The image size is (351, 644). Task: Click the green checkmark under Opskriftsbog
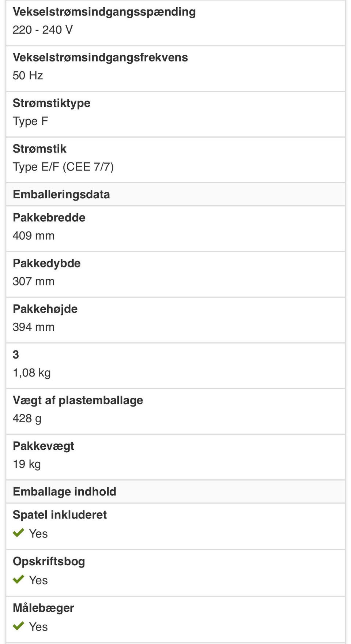tap(18, 579)
